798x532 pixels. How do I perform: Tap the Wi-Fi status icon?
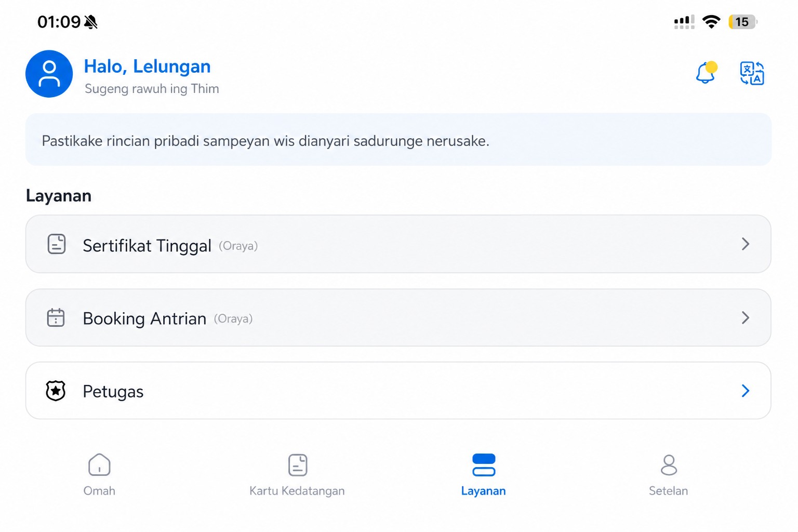pyautogui.click(x=711, y=22)
